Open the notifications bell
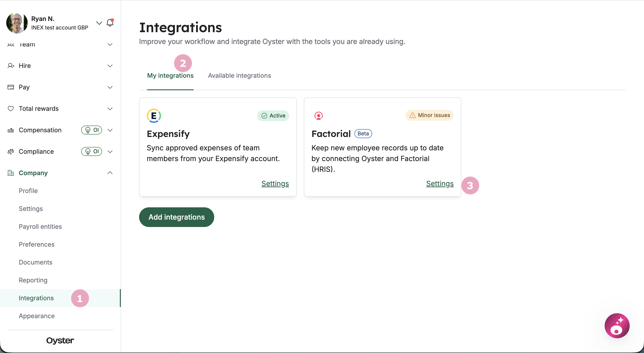The image size is (644, 353). tap(110, 23)
